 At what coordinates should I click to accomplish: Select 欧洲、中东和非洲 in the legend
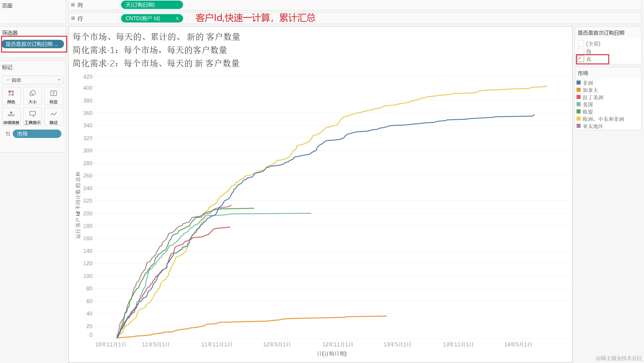(x=603, y=119)
